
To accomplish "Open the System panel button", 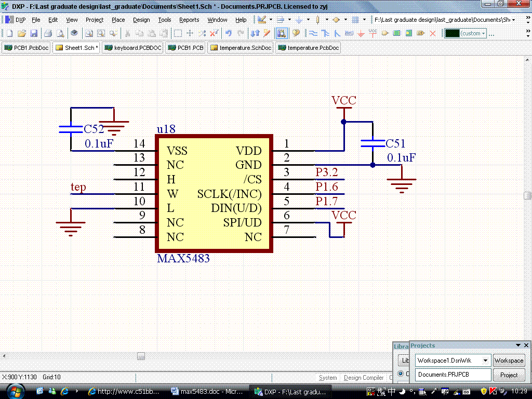I will pyautogui.click(x=328, y=378).
